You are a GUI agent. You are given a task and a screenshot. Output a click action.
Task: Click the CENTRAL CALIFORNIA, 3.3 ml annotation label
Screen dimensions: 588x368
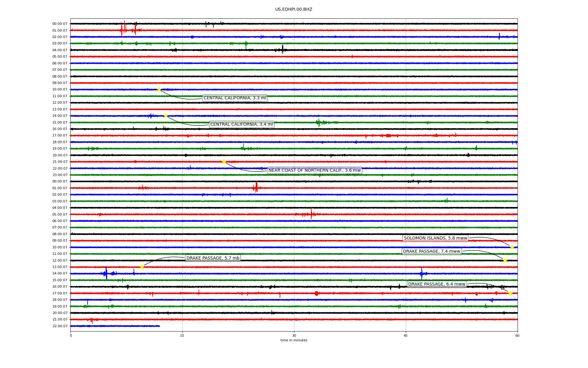235,98
